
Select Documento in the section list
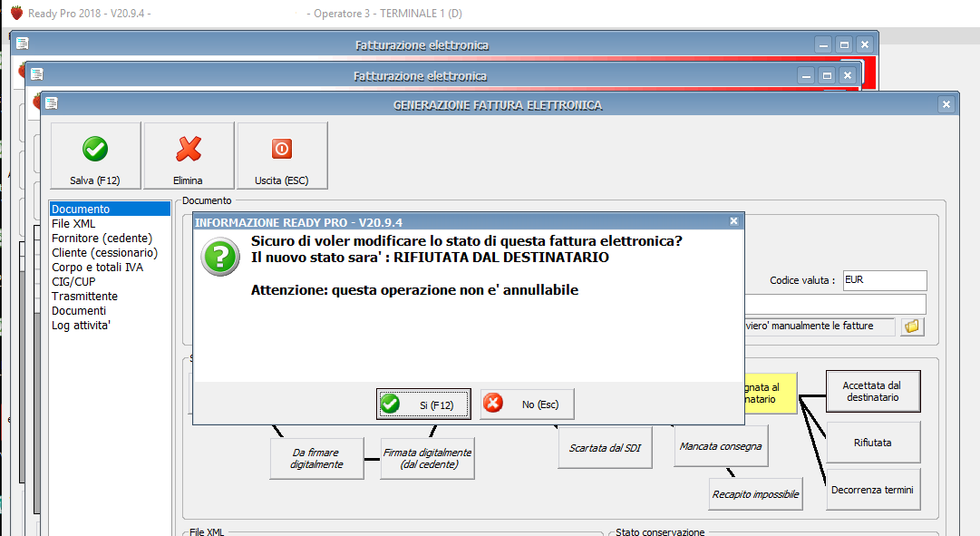[110, 209]
